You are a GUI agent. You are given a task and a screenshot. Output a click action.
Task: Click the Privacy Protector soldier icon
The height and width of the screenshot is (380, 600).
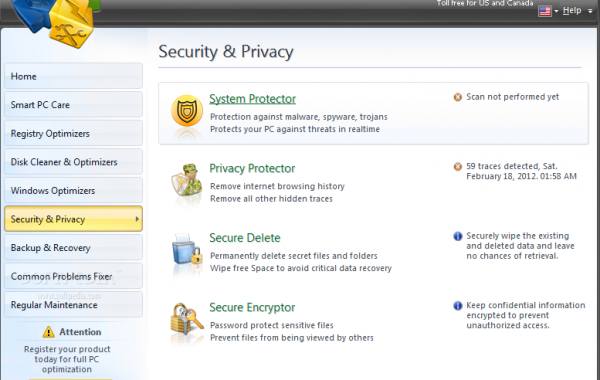[186, 180]
